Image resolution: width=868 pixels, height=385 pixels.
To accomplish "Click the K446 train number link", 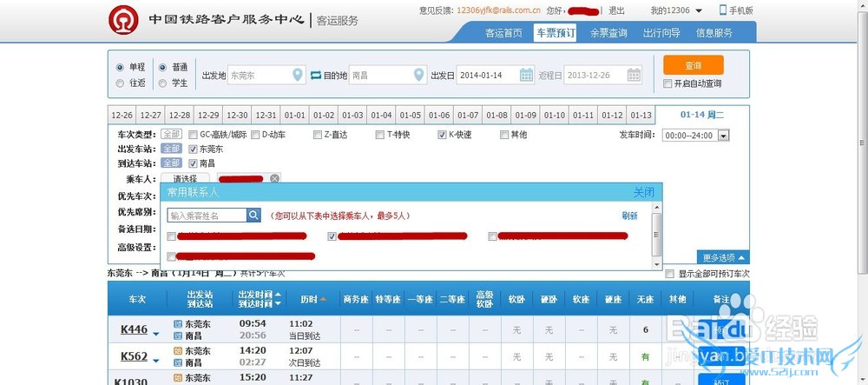I will tap(134, 329).
